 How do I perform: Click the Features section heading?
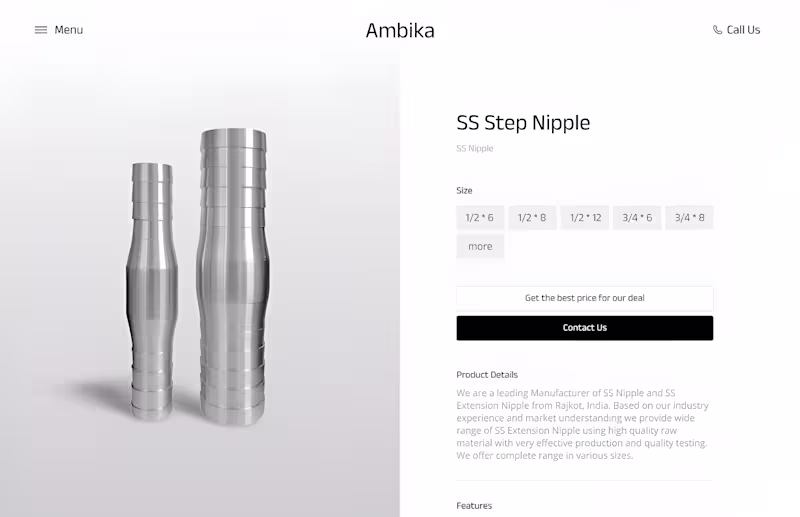474,506
